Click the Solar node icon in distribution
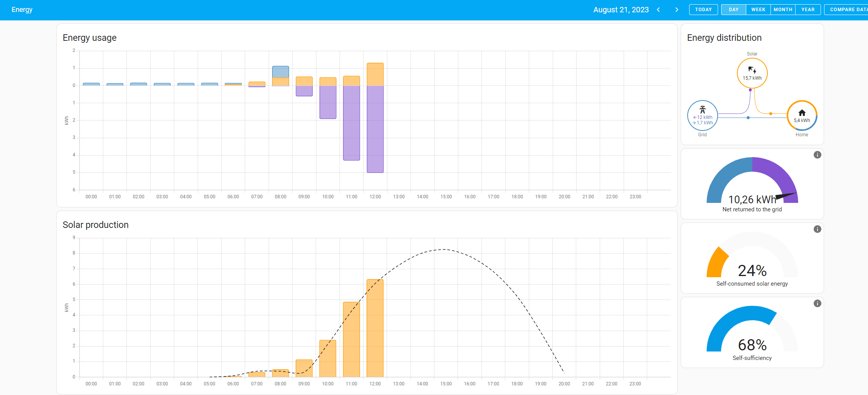 tap(752, 70)
